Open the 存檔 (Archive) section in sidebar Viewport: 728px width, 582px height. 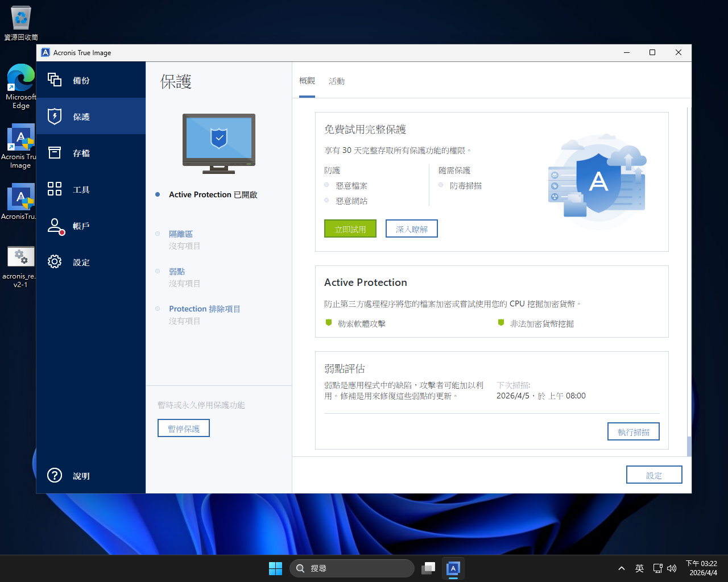(81, 153)
